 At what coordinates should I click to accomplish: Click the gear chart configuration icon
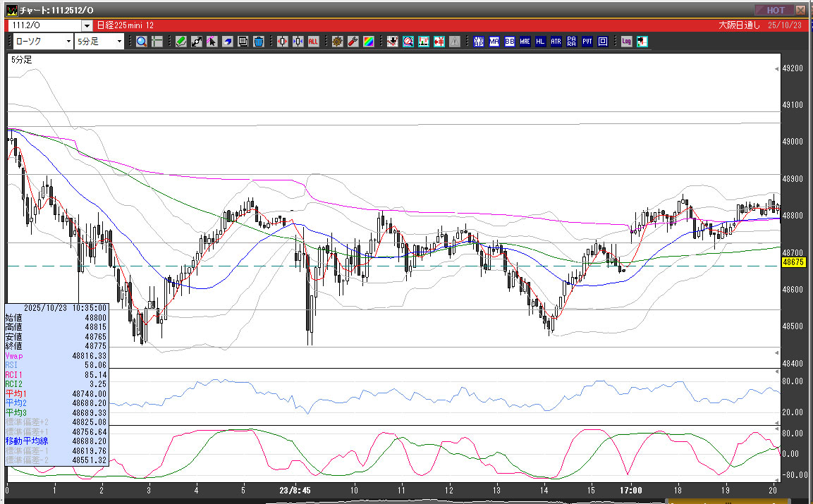click(x=337, y=42)
